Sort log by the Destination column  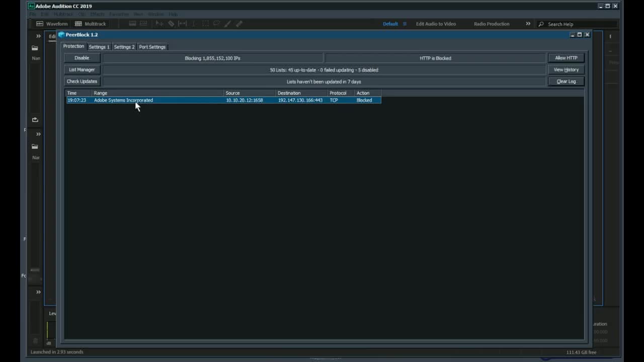(x=302, y=93)
